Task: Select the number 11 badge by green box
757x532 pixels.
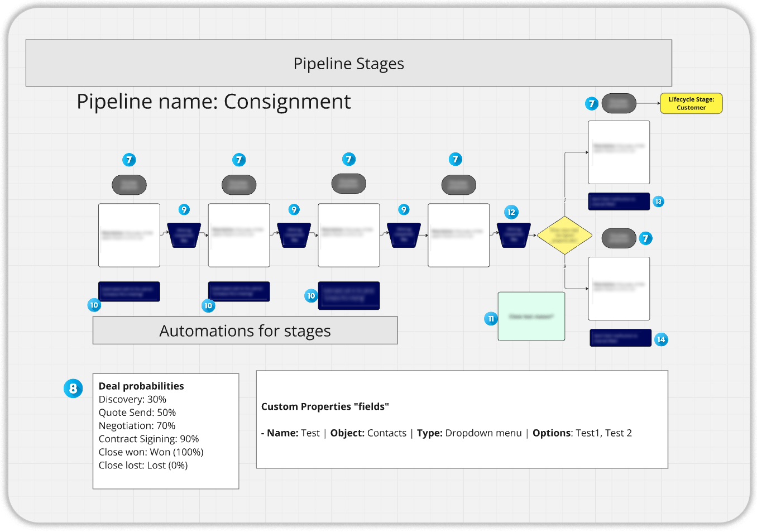Action: [491, 319]
